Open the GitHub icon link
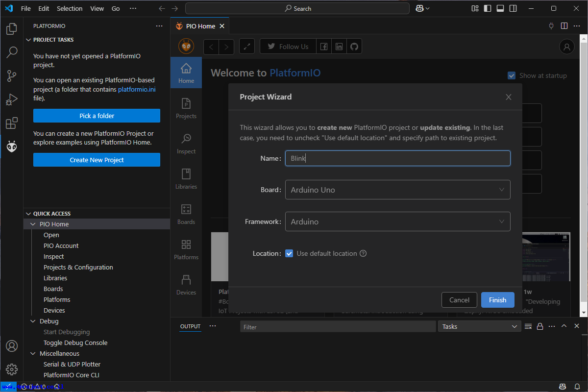Viewport: 588px width, 392px height. tap(354, 47)
